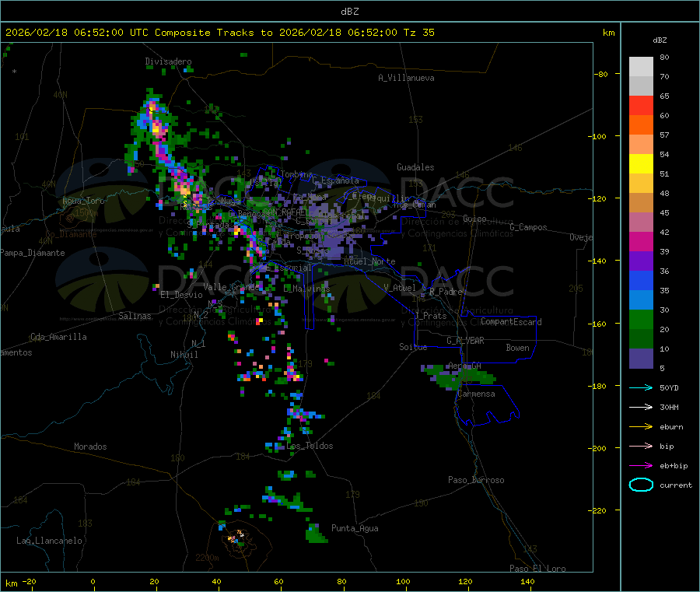The width and height of the screenshot is (700, 592).
Task: Click the 'V_Atuel' map label
Action: 400,288
